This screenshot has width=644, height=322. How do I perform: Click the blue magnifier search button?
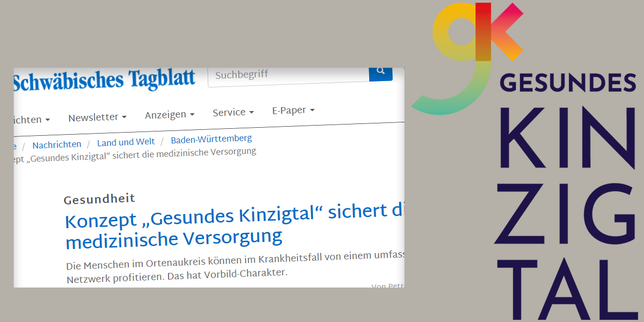pyautogui.click(x=380, y=71)
